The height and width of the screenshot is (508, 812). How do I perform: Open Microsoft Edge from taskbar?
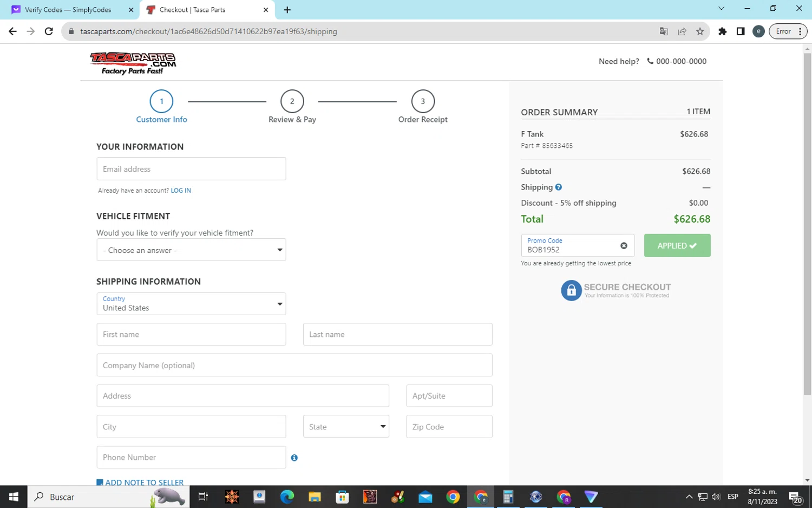287,497
